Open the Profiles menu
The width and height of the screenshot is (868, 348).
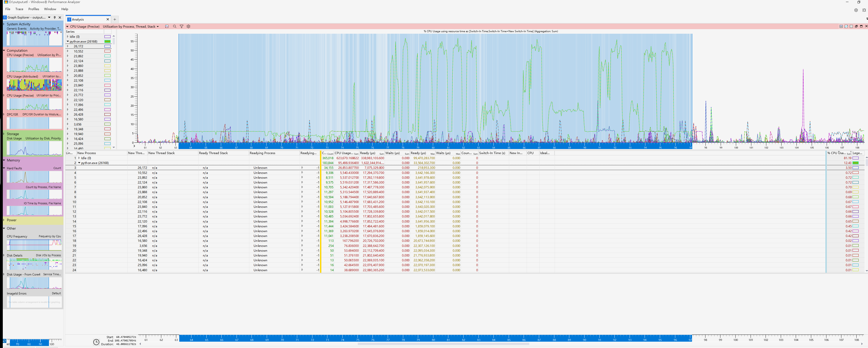click(34, 9)
